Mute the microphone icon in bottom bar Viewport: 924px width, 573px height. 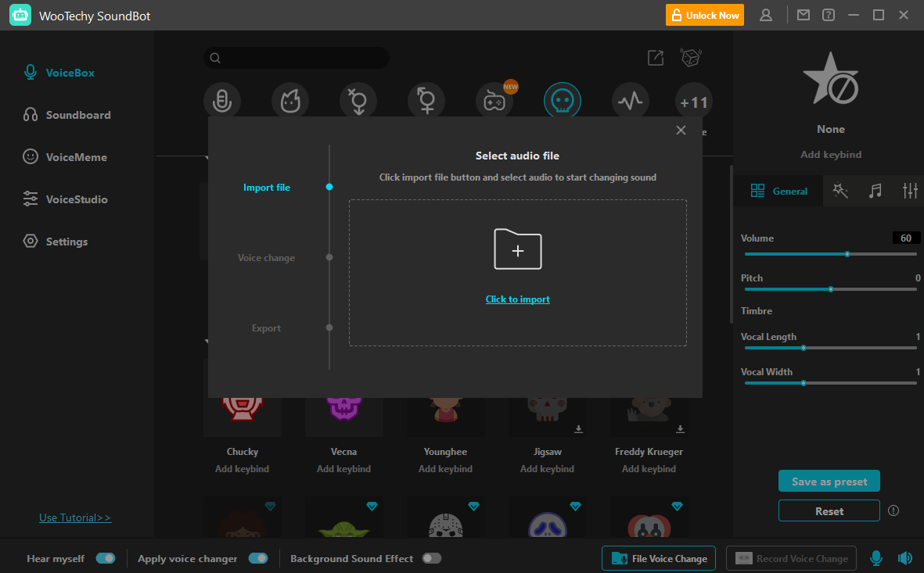pyautogui.click(x=876, y=558)
